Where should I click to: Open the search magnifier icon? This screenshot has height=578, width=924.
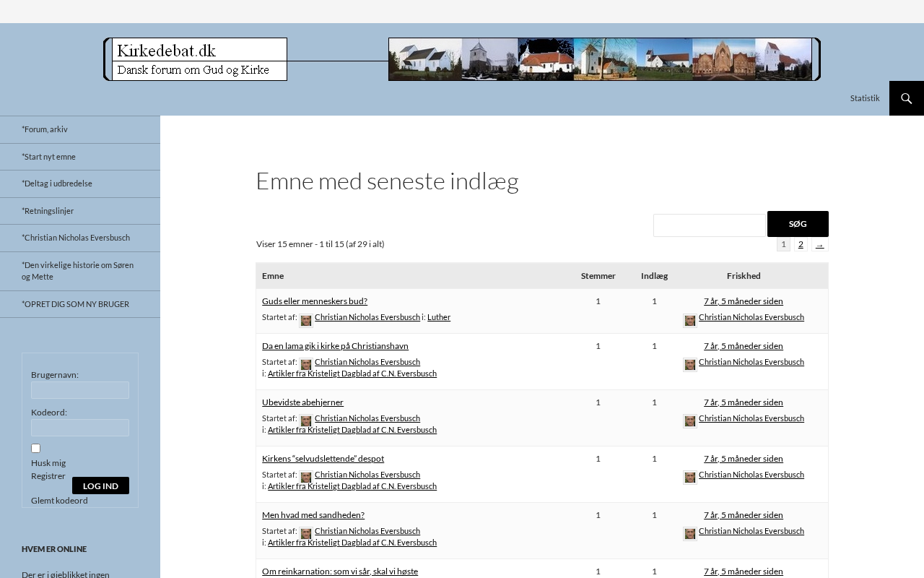(x=907, y=98)
